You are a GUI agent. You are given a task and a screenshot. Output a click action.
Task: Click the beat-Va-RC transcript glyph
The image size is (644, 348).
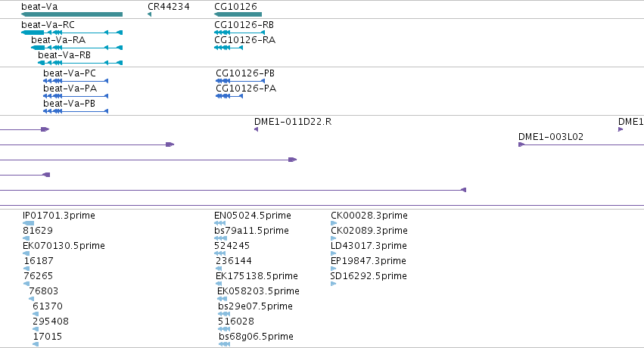72,33
